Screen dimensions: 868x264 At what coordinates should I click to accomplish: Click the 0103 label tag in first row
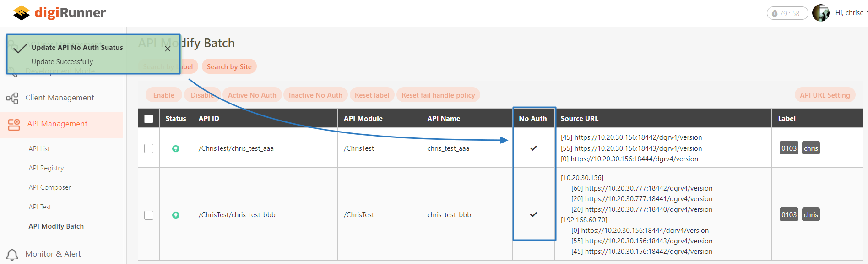point(789,148)
